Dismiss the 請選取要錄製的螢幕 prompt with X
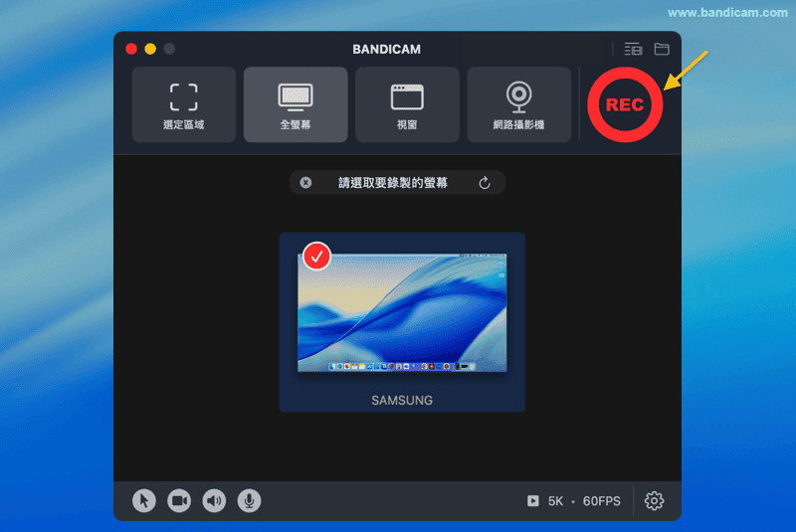 point(305,183)
